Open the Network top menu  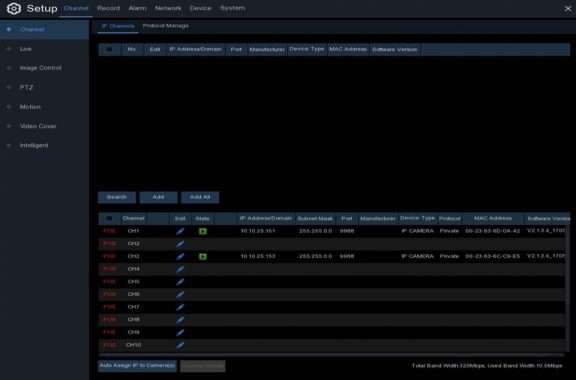pyautogui.click(x=168, y=8)
